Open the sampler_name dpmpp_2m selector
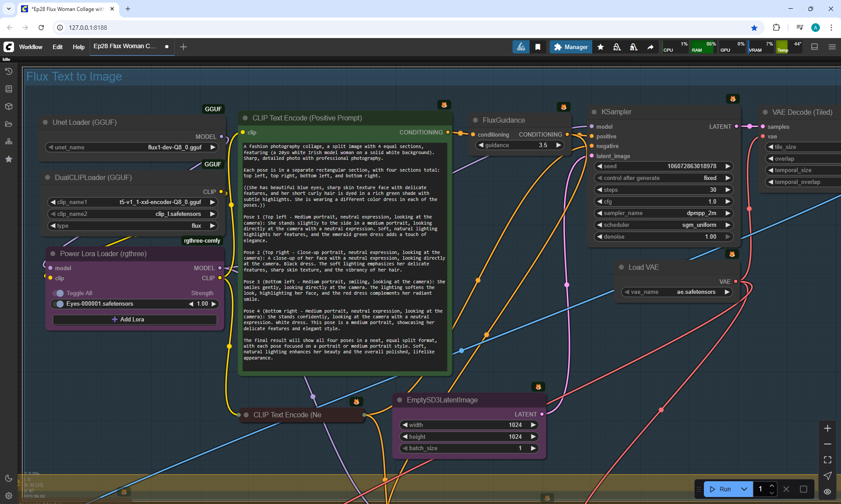 [663, 213]
